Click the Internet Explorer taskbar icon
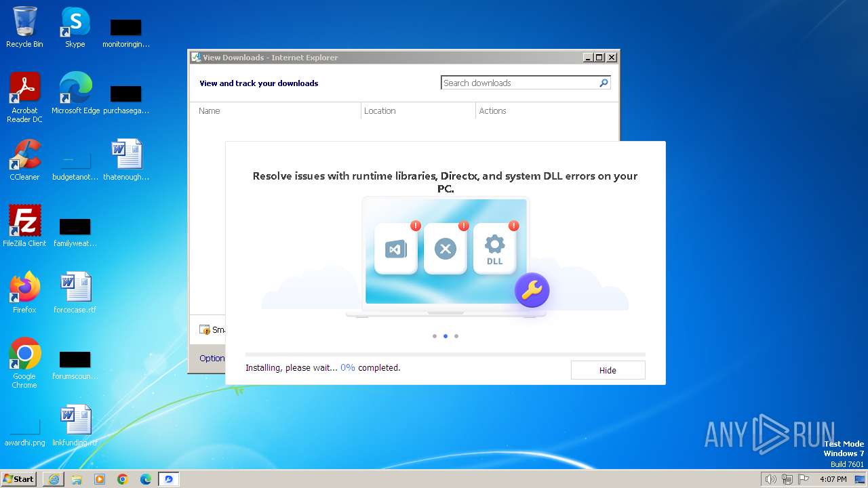The width and height of the screenshot is (868, 488). point(54,479)
